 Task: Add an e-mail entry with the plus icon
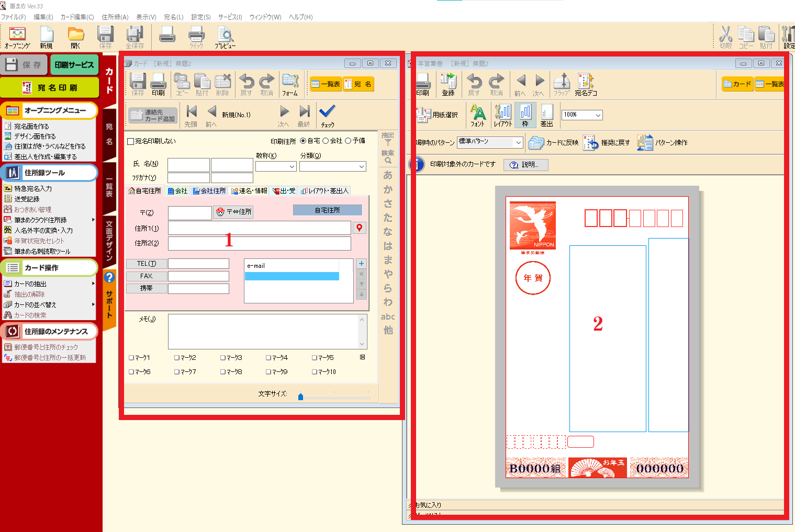point(361,263)
